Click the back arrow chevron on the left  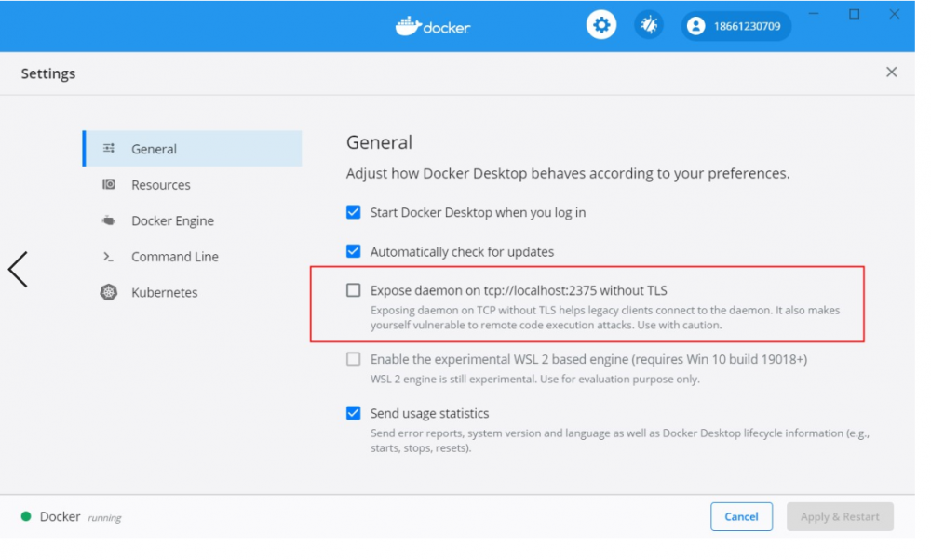coord(17,269)
